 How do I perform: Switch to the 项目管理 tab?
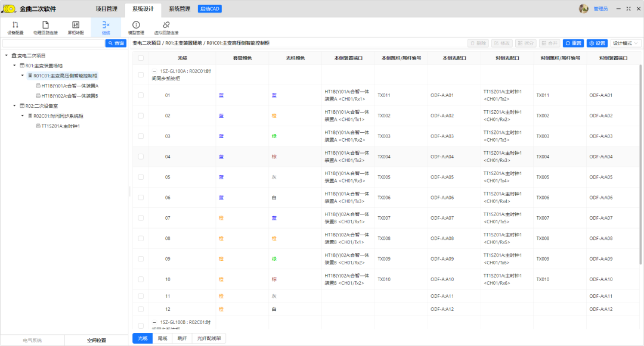click(108, 9)
